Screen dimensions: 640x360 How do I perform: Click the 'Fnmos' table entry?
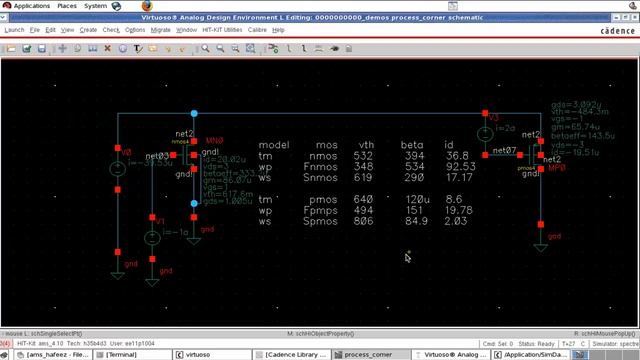[x=320, y=167]
